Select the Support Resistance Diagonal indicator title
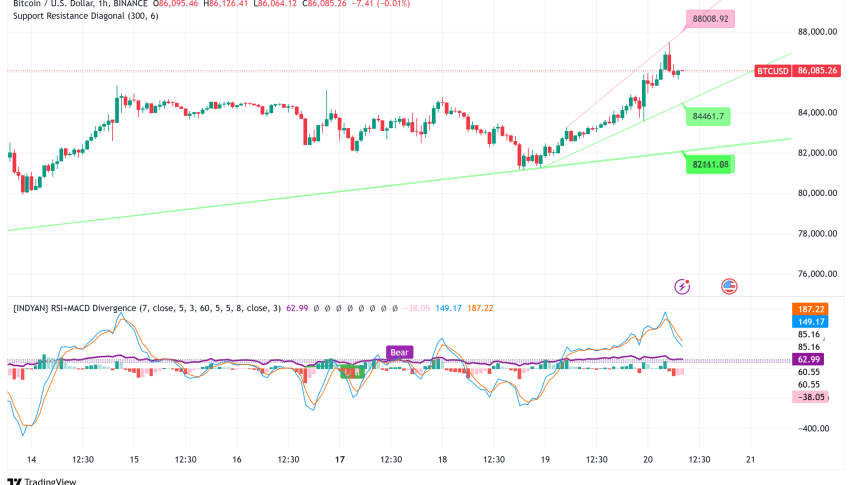This screenshot has height=485, width=852. pyautogui.click(x=85, y=16)
